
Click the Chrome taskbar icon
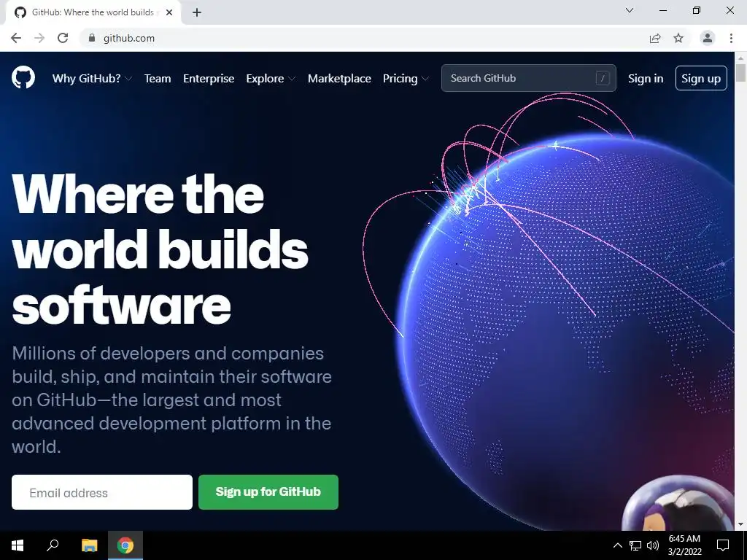point(125,545)
